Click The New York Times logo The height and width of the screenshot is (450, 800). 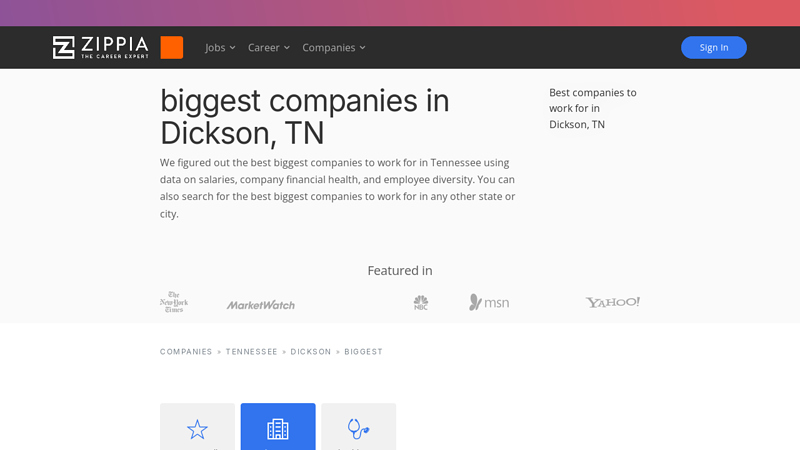(174, 302)
